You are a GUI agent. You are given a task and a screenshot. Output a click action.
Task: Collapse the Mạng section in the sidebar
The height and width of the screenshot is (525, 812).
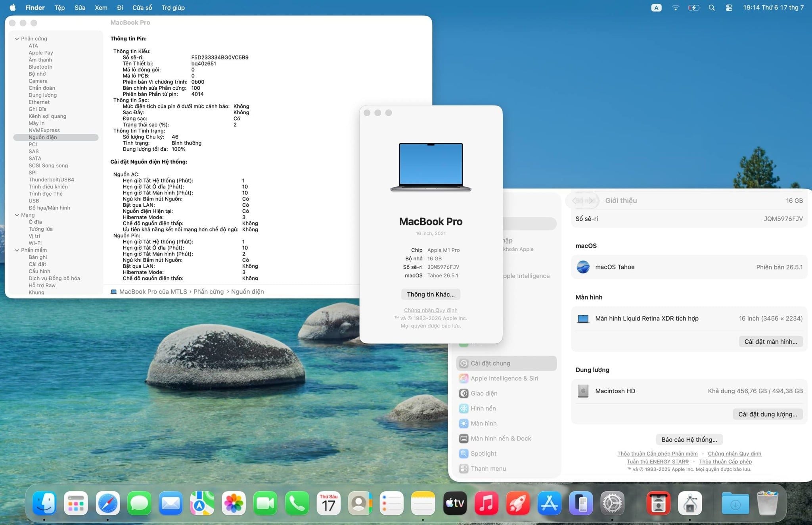[17, 215]
